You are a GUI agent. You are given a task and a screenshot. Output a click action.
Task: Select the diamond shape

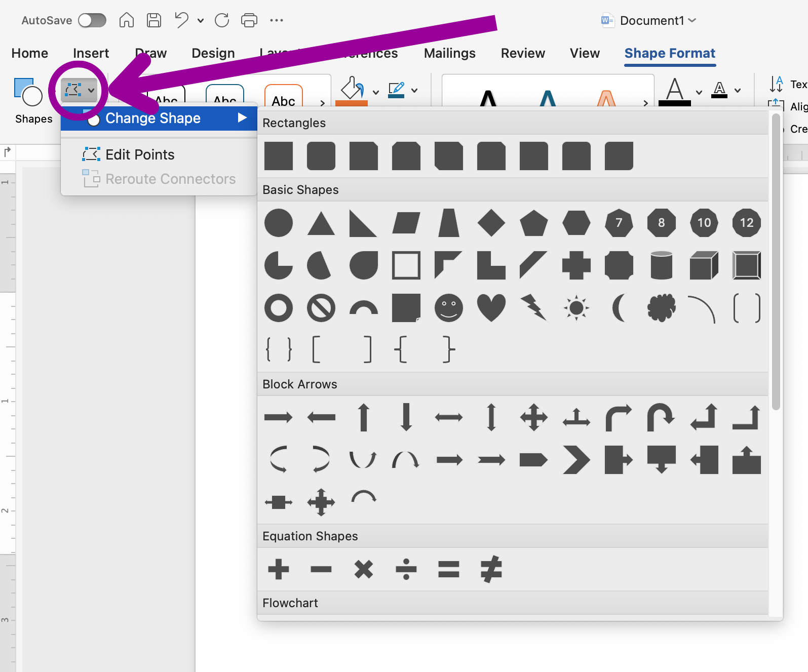(491, 223)
